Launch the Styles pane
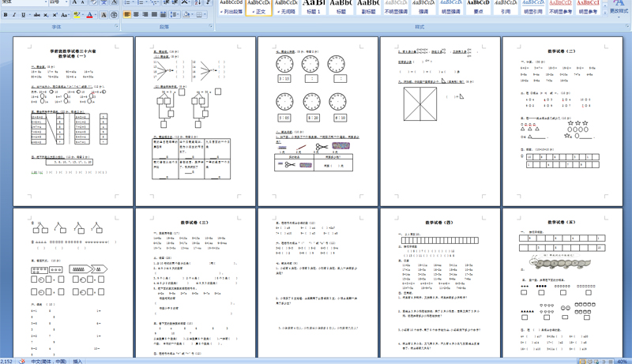This screenshot has width=632, height=364. 627,26
